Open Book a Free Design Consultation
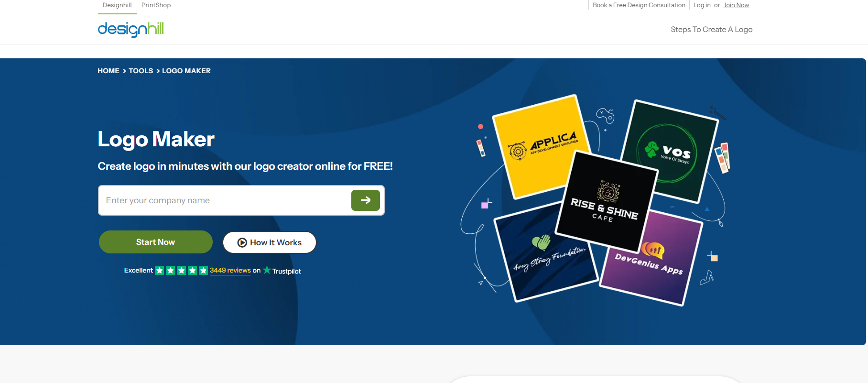 click(x=639, y=5)
